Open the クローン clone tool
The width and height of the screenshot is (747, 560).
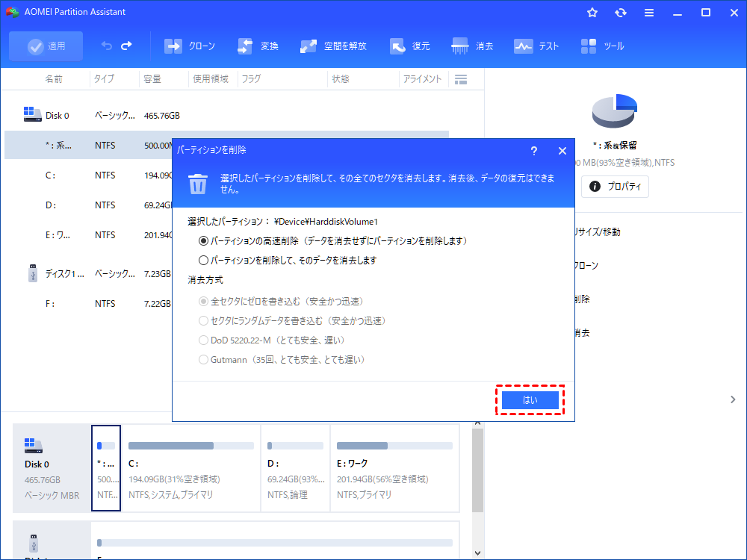pos(190,46)
